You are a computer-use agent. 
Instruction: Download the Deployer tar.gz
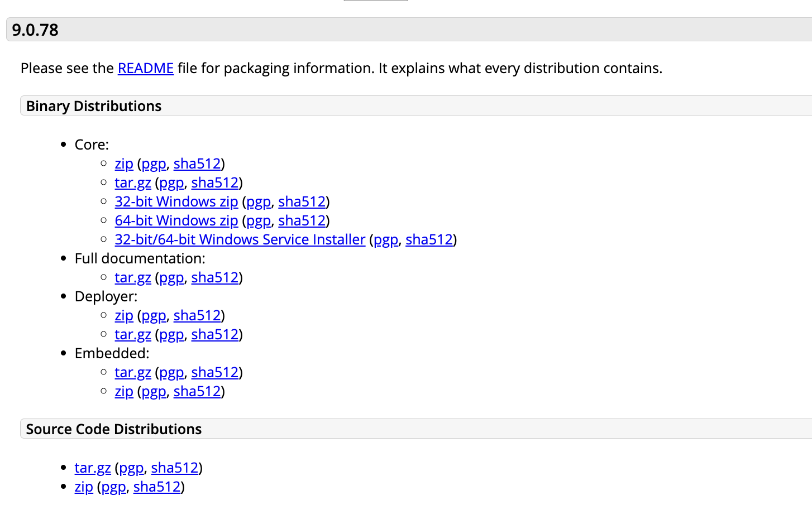point(133,334)
